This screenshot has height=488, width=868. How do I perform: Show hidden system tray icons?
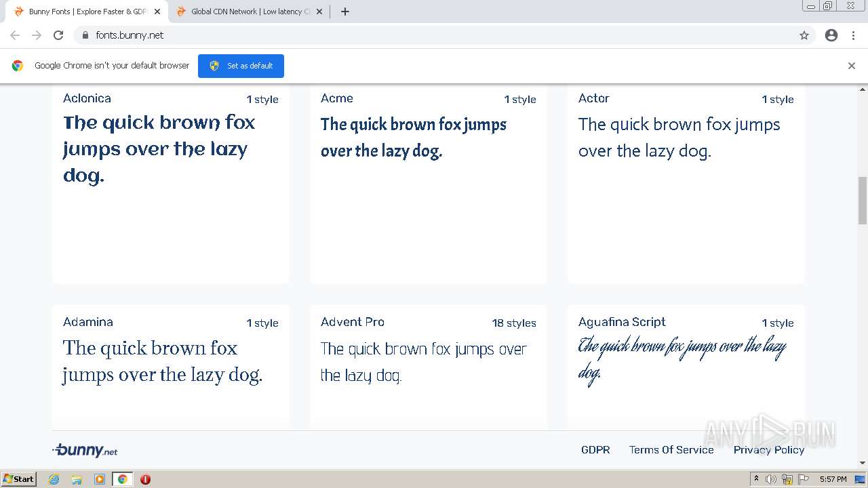click(x=756, y=479)
